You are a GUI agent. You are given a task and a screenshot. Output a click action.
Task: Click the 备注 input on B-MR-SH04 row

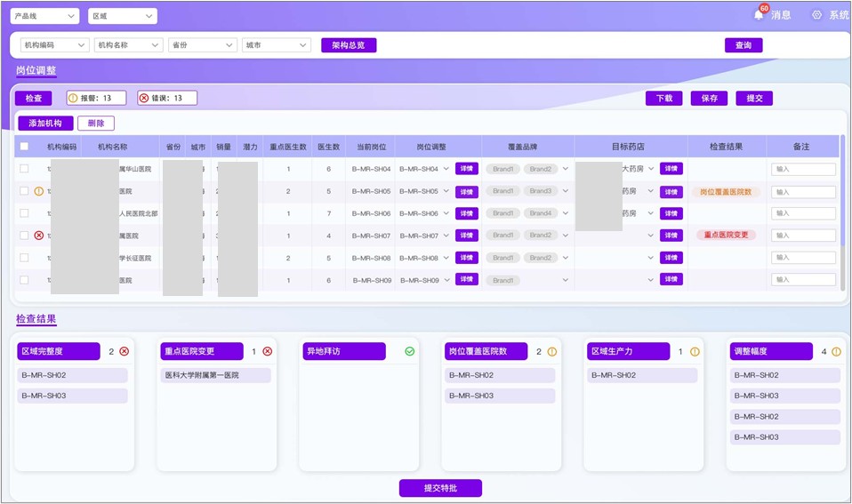pos(803,169)
